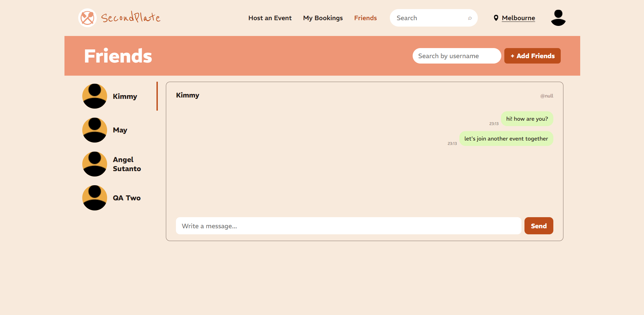
Task: Select QA Two's avatar
Action: pyautogui.click(x=95, y=198)
